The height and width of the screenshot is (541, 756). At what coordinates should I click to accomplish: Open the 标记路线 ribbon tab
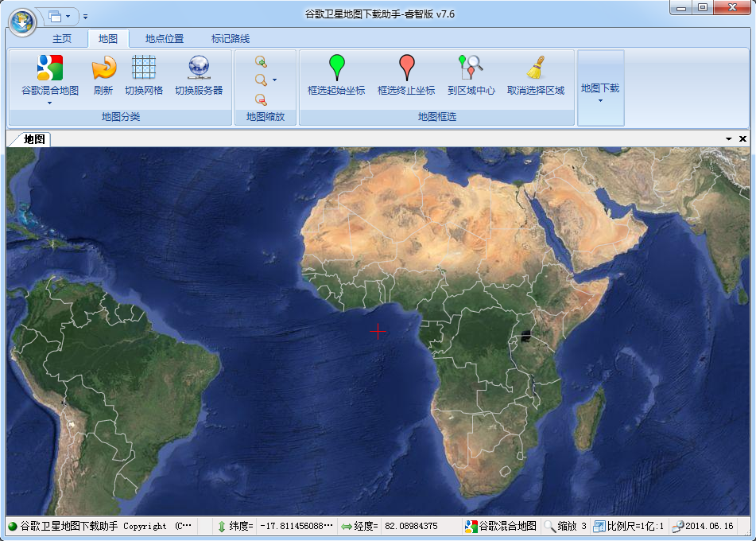coord(231,39)
